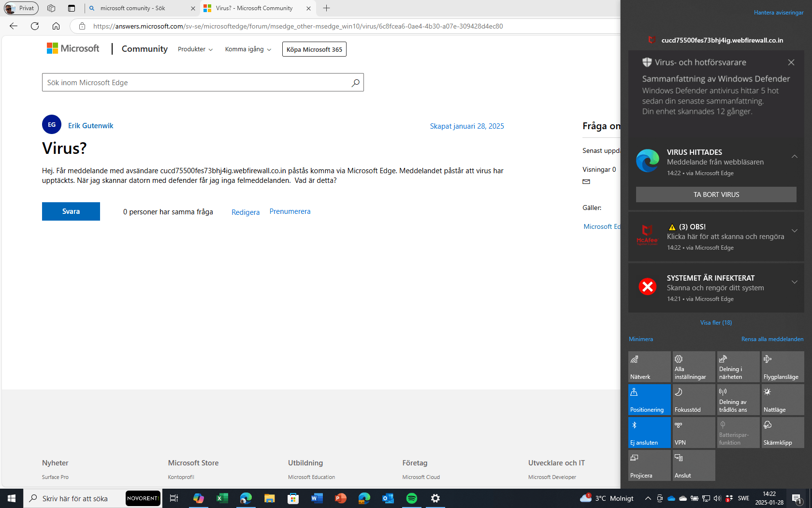Image resolution: width=812 pixels, height=508 pixels.
Task: Open the Erik Gutenwik author profile link
Action: coord(90,126)
